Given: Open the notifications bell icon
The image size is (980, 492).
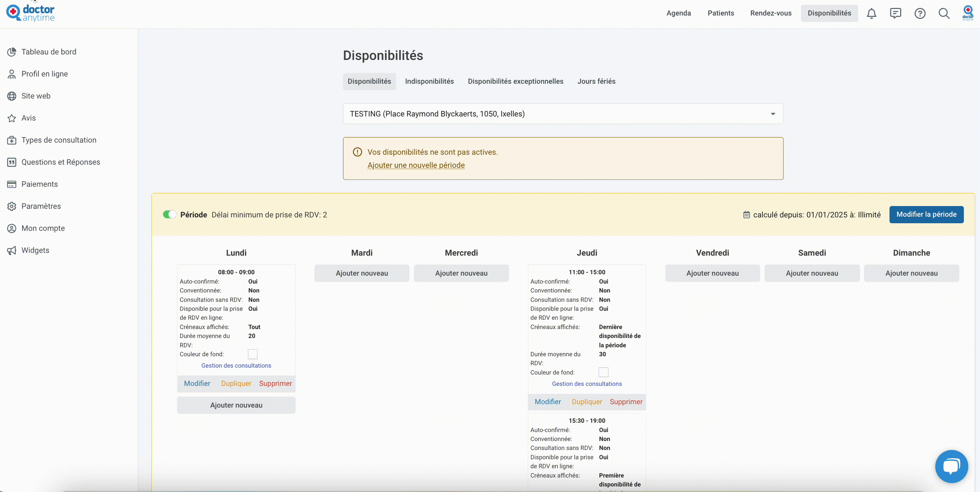Looking at the screenshot, I should 871,13.
